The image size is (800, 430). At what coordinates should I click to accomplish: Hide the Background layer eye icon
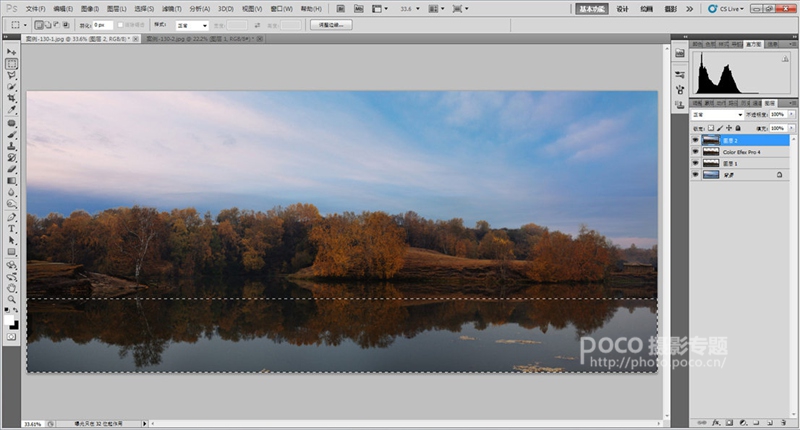click(x=695, y=174)
